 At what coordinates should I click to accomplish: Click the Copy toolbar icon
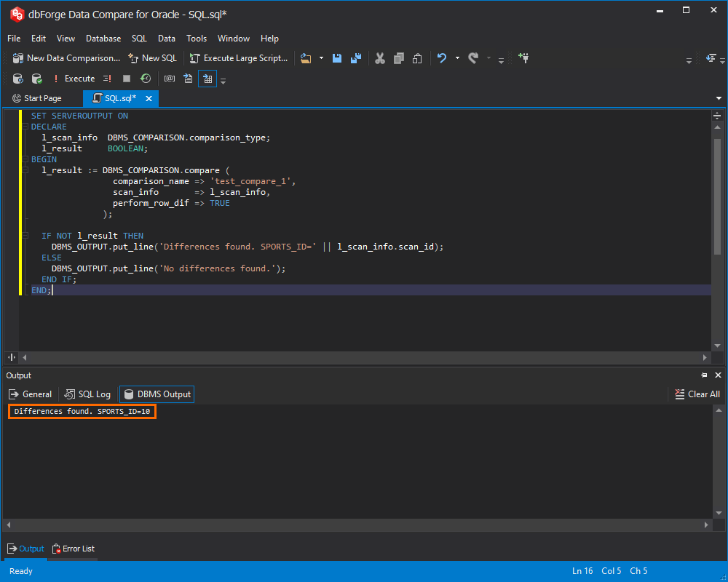tap(398, 58)
